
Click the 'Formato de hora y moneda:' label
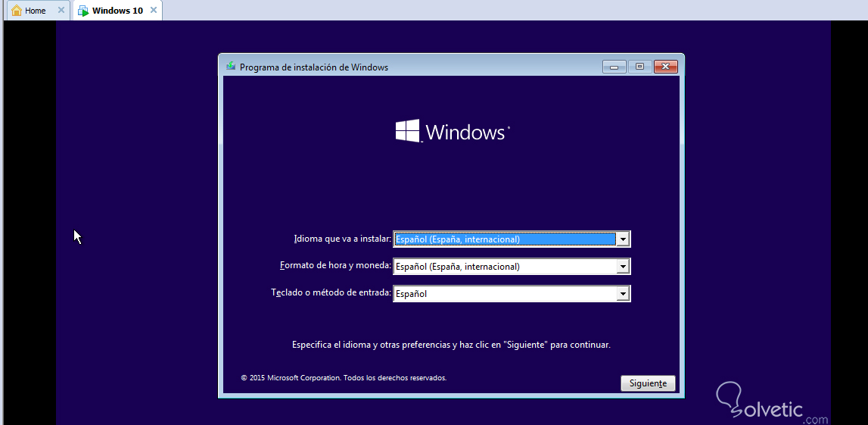point(335,265)
